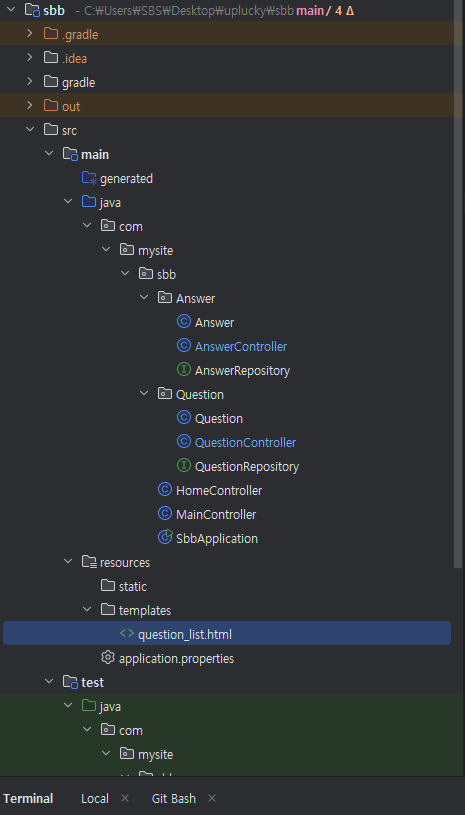The image size is (465, 815).
Task: Close the Git Bash terminal tab
Action: click(x=211, y=798)
